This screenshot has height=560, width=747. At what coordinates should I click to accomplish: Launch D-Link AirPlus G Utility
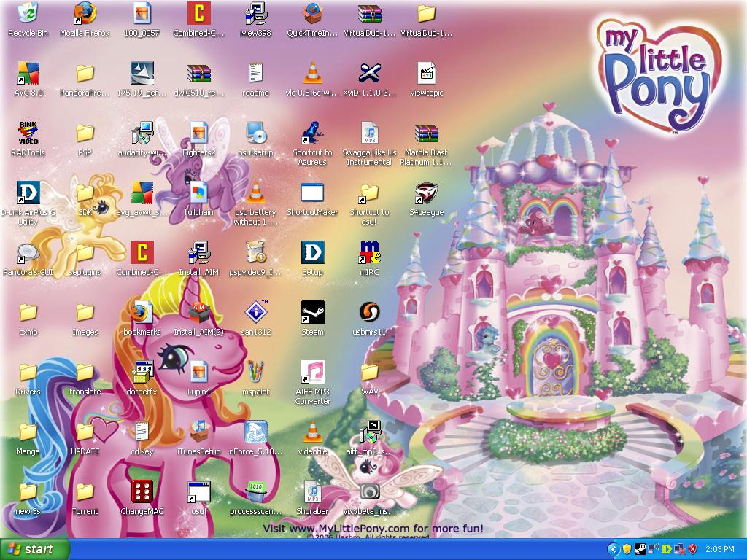[x=28, y=193]
